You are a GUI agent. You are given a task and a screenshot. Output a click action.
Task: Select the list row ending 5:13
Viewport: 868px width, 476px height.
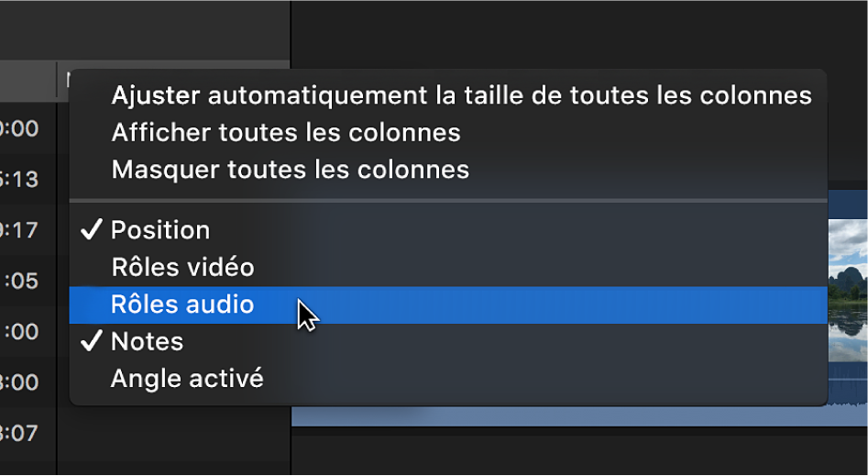pos(23,180)
